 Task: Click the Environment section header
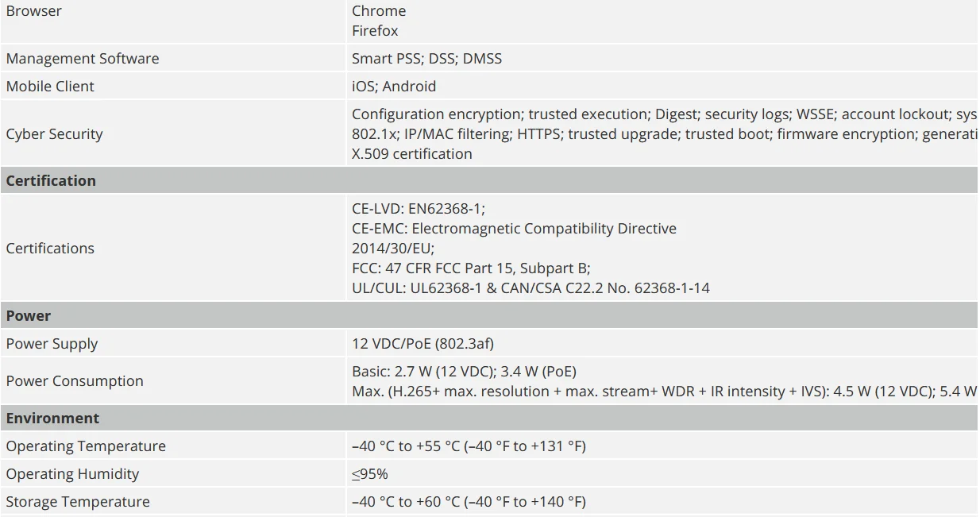[52, 419]
